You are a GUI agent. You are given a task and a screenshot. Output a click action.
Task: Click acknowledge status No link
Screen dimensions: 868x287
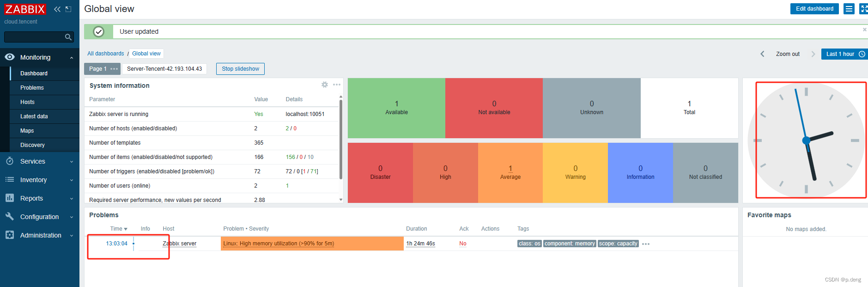(x=462, y=244)
